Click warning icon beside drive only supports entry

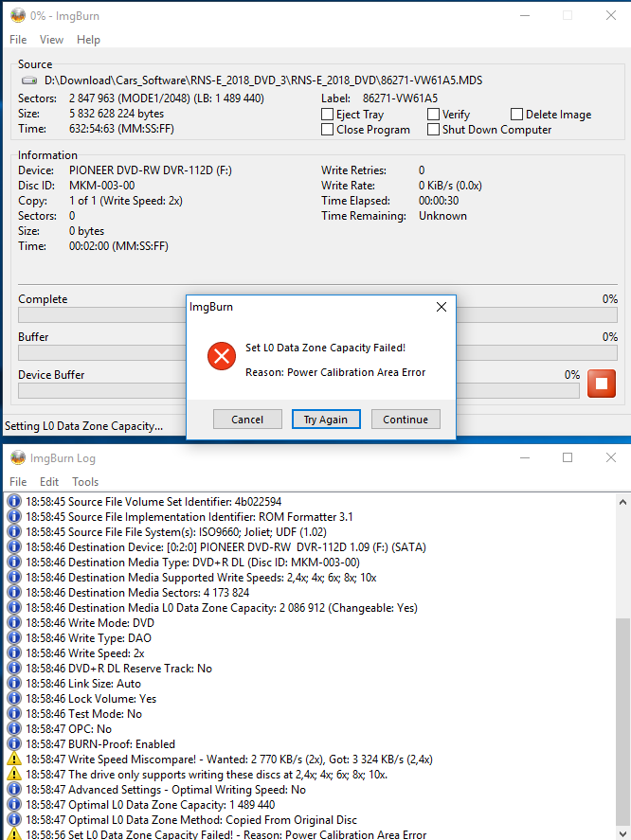point(14,774)
